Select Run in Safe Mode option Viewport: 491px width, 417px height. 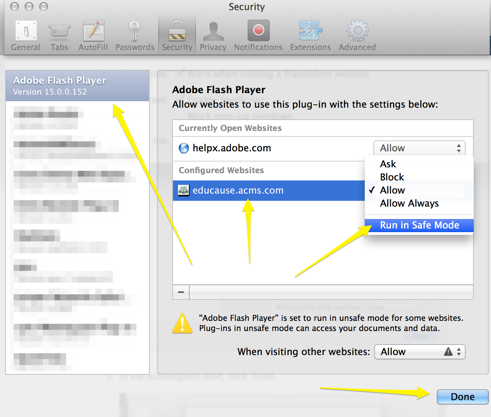pyautogui.click(x=419, y=225)
